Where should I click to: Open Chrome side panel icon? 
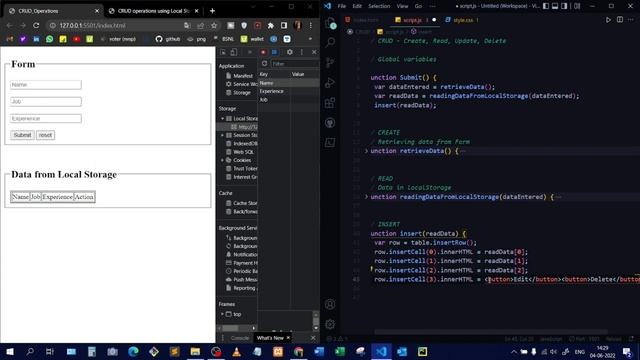coord(284,25)
